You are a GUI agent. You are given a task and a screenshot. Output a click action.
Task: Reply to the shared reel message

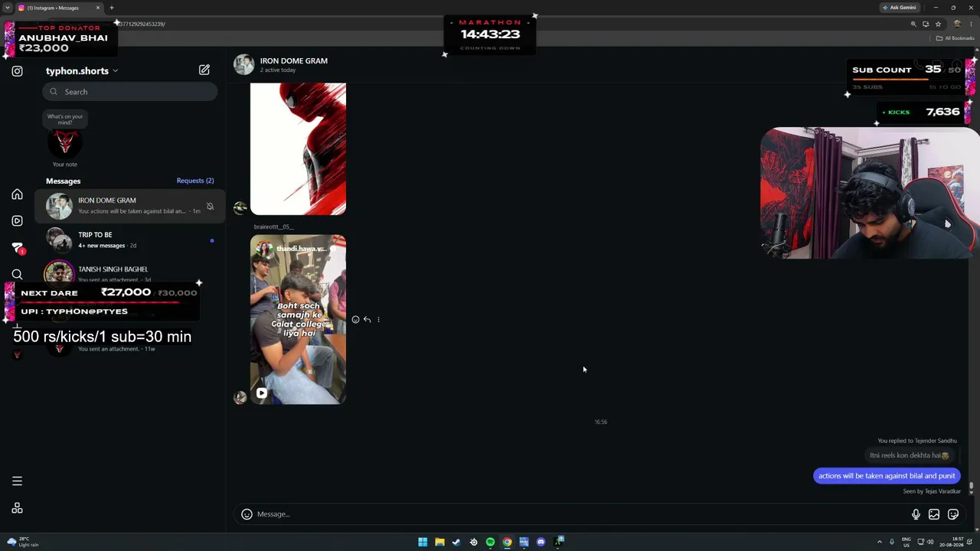pyautogui.click(x=367, y=320)
